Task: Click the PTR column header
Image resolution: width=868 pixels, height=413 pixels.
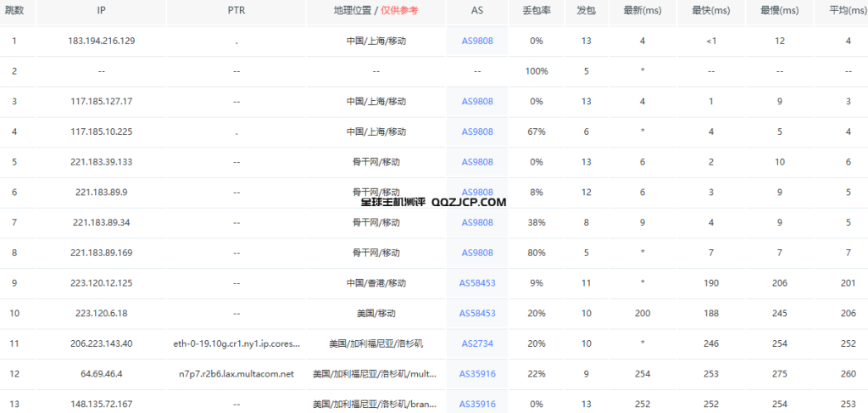Action: (x=236, y=10)
